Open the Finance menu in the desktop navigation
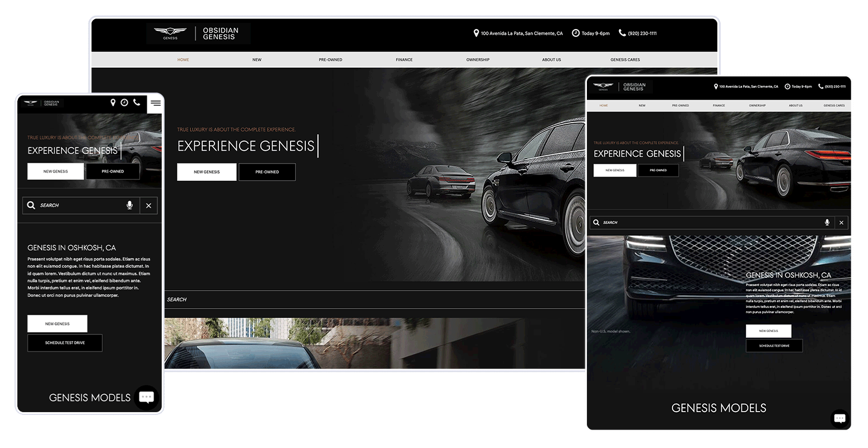The height and width of the screenshot is (448, 868). coord(404,60)
